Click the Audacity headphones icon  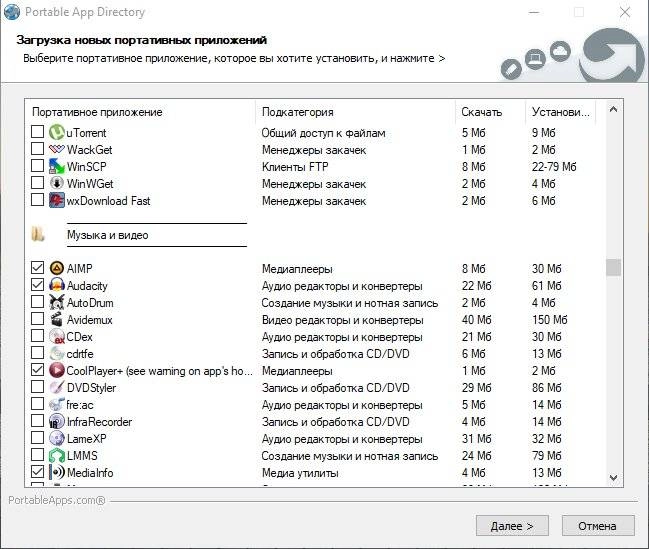pyautogui.click(x=57, y=285)
